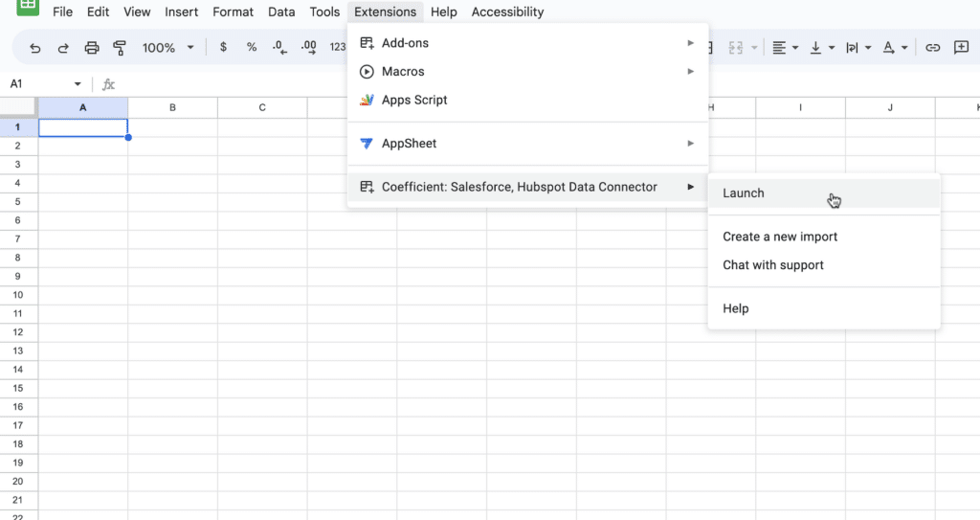Expand the AppSheet submenu arrow
Screen dimensions: 980x520
coord(691,144)
